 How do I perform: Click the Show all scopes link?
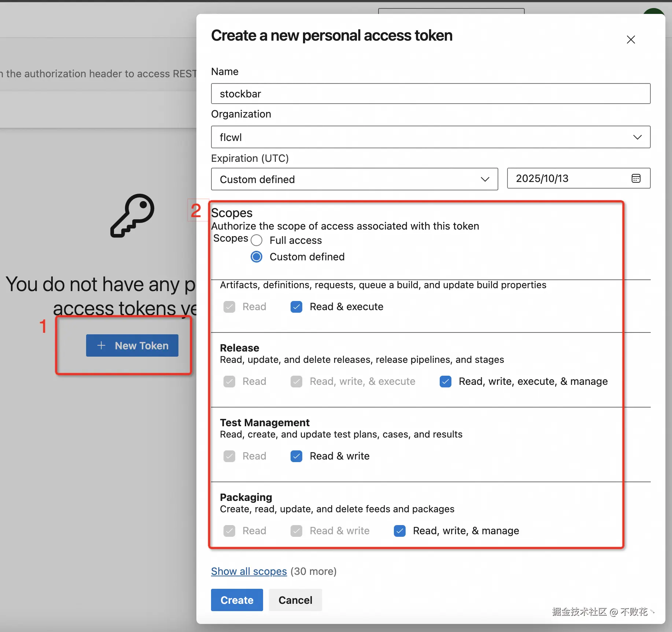pos(249,571)
